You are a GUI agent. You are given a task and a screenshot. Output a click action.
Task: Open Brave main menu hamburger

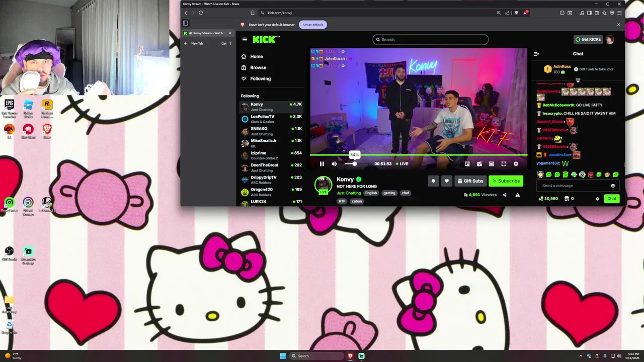coord(619,13)
